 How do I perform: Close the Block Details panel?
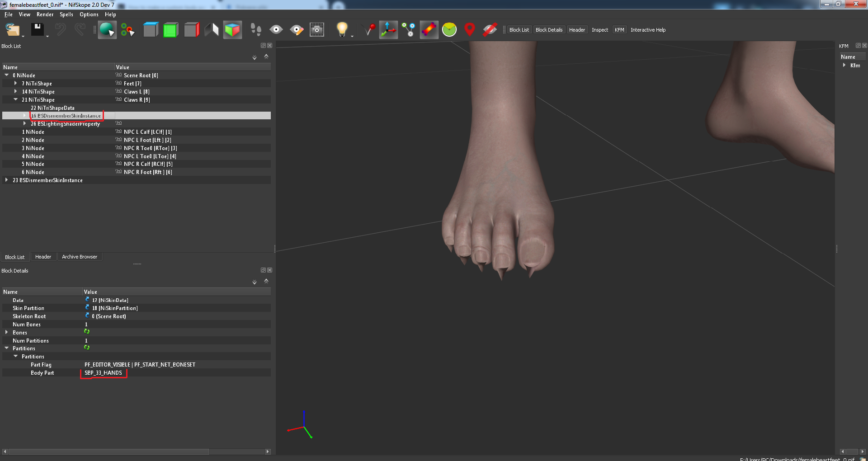click(x=270, y=270)
